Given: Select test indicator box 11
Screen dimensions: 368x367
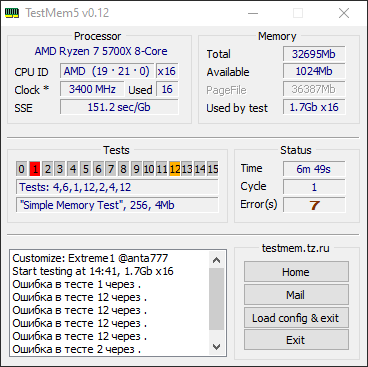Looking at the screenshot, I should coord(162,169).
